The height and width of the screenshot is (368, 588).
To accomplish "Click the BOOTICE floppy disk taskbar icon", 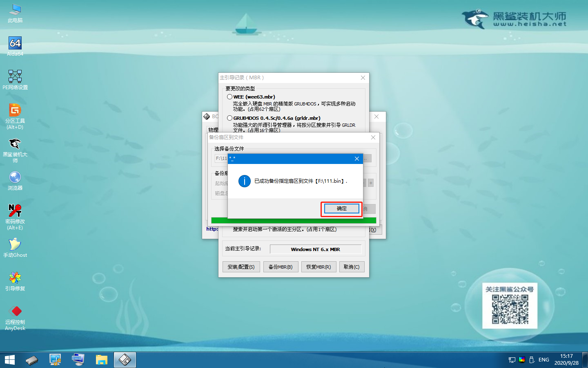I will pyautogui.click(x=125, y=359).
